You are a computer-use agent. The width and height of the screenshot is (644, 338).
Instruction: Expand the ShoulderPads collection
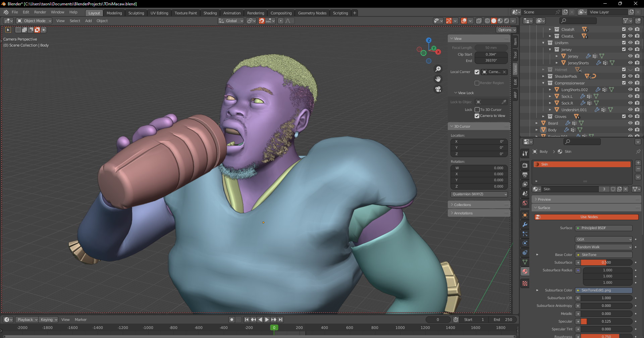(x=543, y=76)
